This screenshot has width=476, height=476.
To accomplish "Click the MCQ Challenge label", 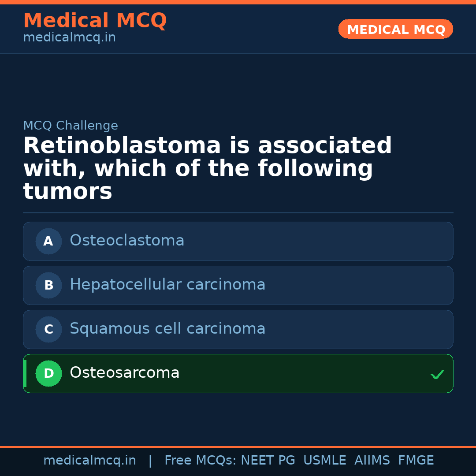I will click(70, 126).
